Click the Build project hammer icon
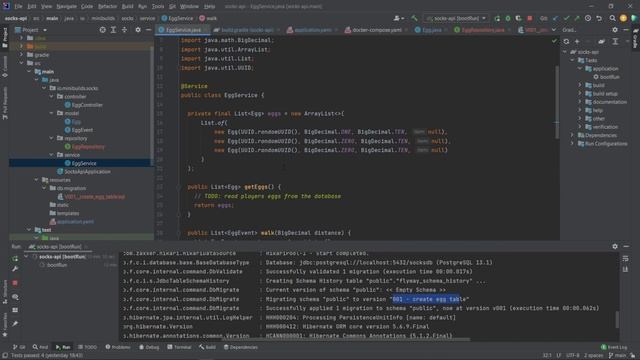 [414, 18]
